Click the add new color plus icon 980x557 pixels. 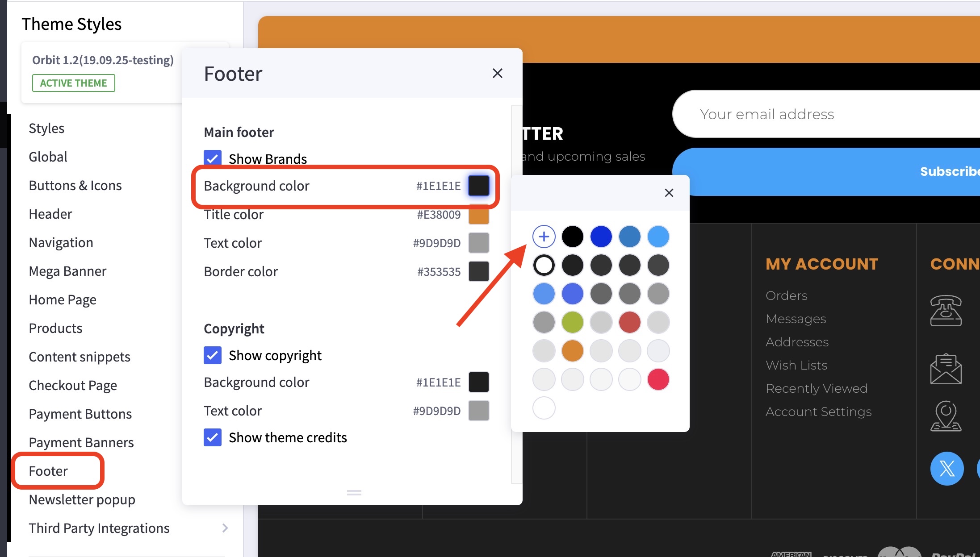544,237
